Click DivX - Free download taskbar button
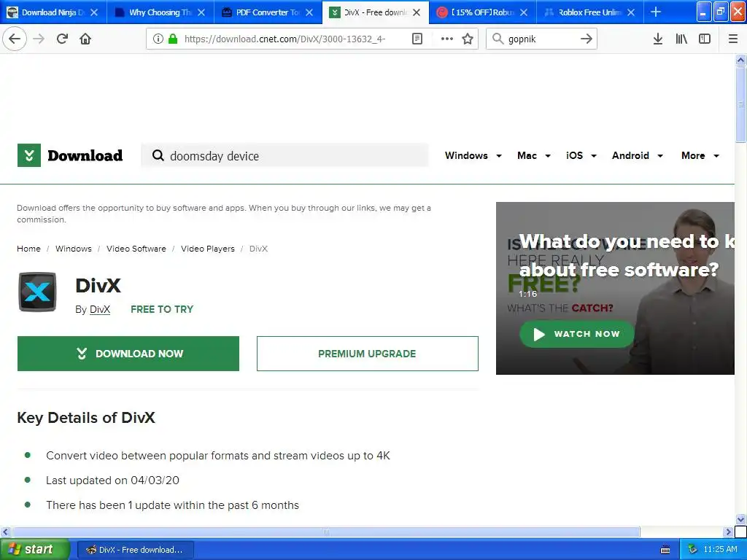Viewport: 747px width, 560px height. coord(135,550)
